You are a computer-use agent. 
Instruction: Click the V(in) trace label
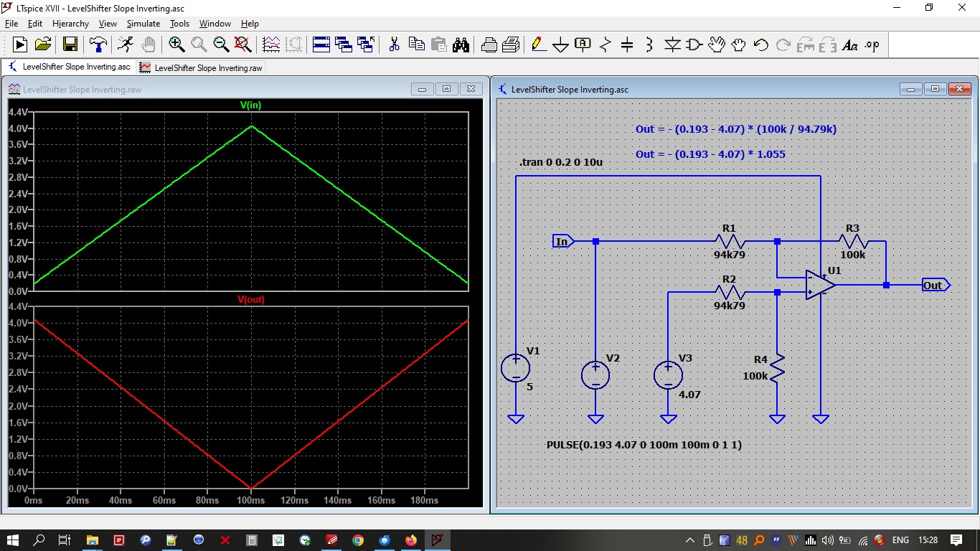[250, 105]
